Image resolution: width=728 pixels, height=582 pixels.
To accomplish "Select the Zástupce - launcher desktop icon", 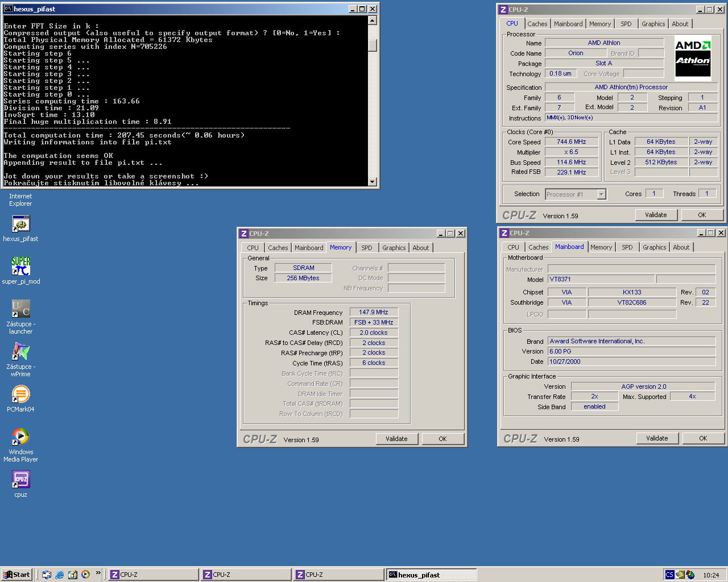I will coord(20,316).
